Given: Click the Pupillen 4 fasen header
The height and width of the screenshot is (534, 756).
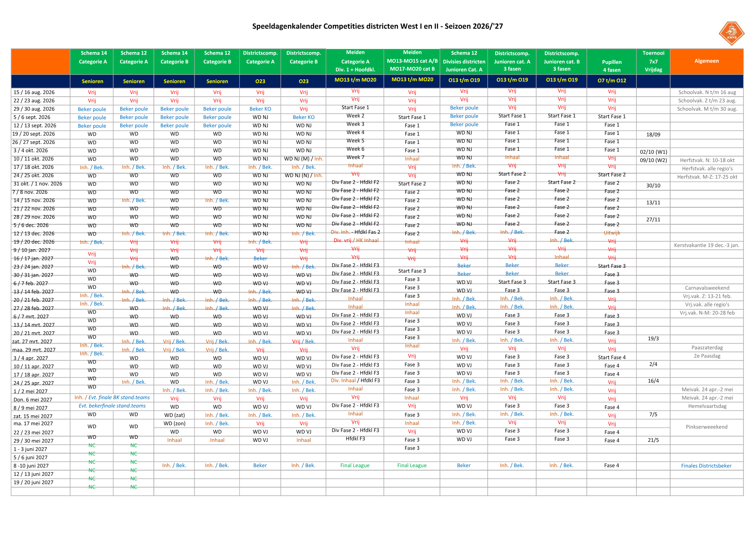Looking at the screenshot, I should click(612, 66).
